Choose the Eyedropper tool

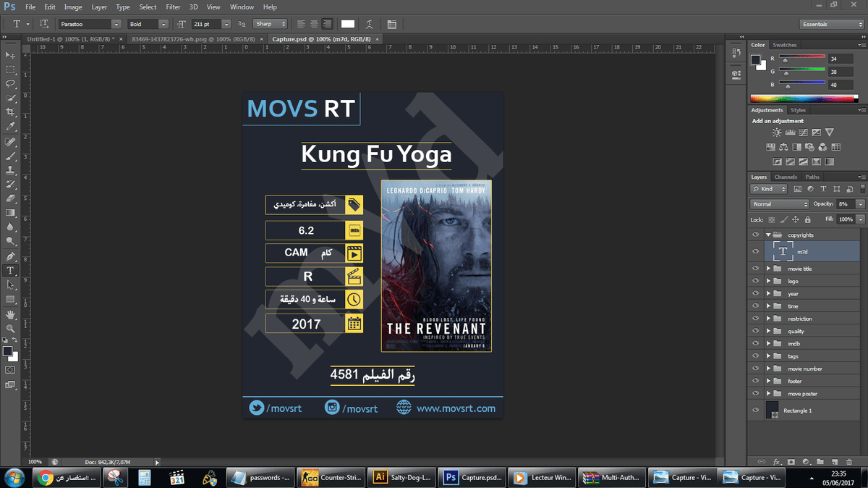(x=10, y=127)
